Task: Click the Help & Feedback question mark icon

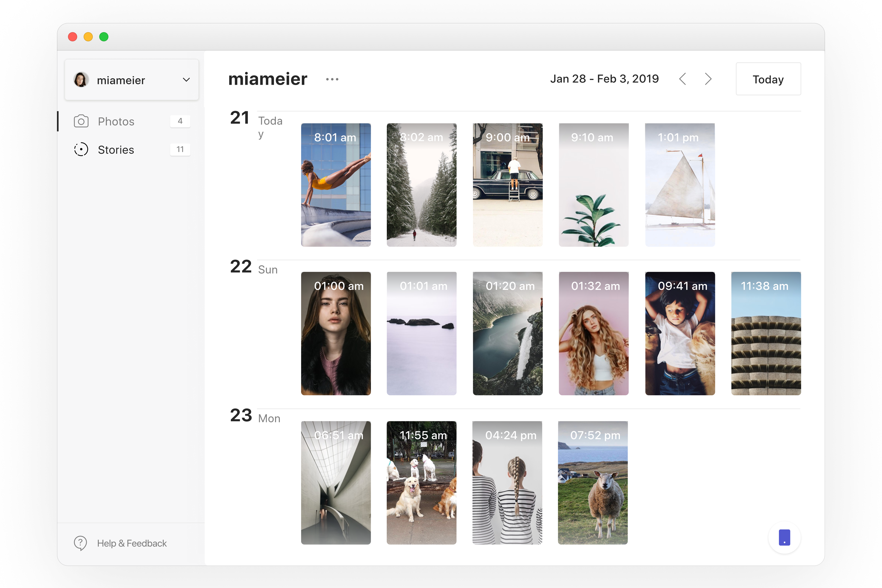Action: point(80,543)
